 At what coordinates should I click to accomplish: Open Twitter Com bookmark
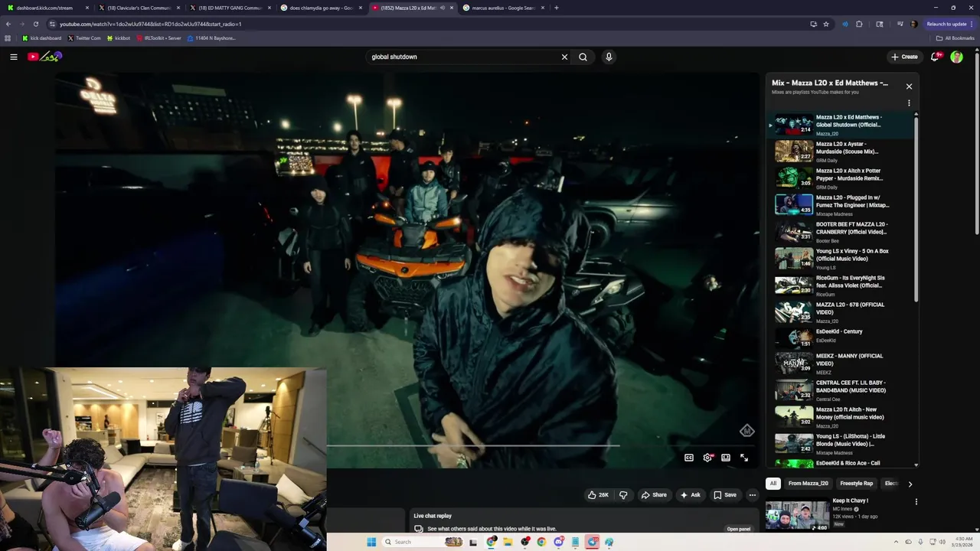click(x=84, y=38)
